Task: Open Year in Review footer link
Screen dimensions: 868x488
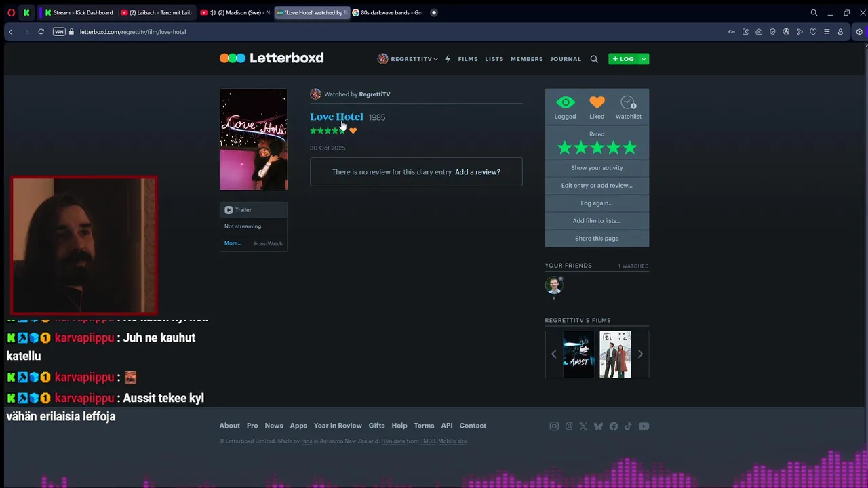Action: (x=338, y=426)
